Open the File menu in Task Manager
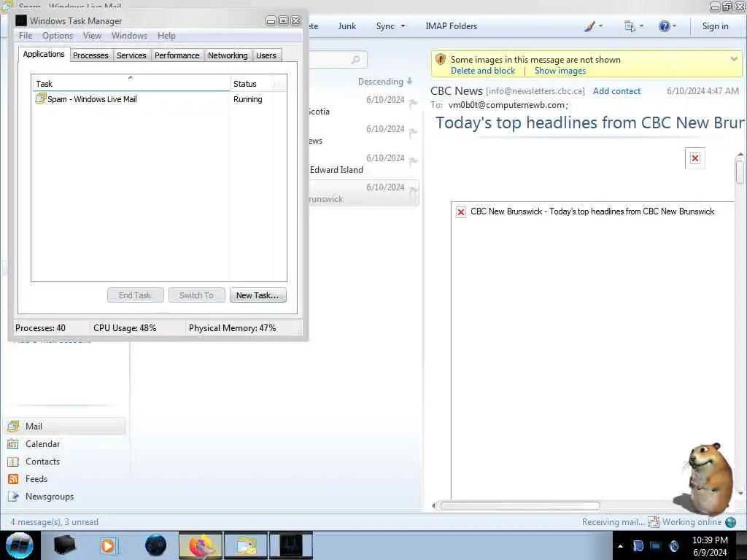The height and width of the screenshot is (560, 747). pyautogui.click(x=26, y=36)
